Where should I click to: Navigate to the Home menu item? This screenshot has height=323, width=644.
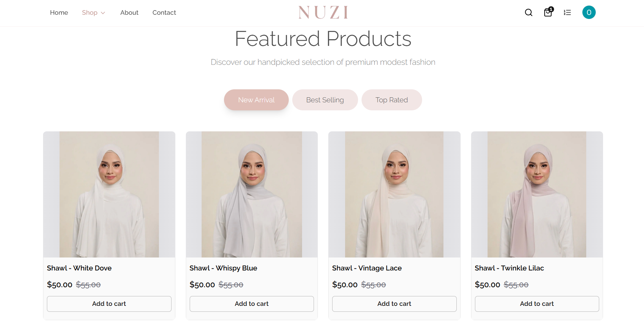click(x=59, y=12)
